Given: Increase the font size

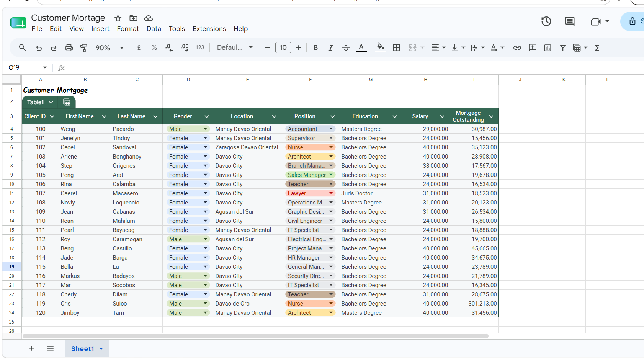Looking at the screenshot, I should click(298, 47).
